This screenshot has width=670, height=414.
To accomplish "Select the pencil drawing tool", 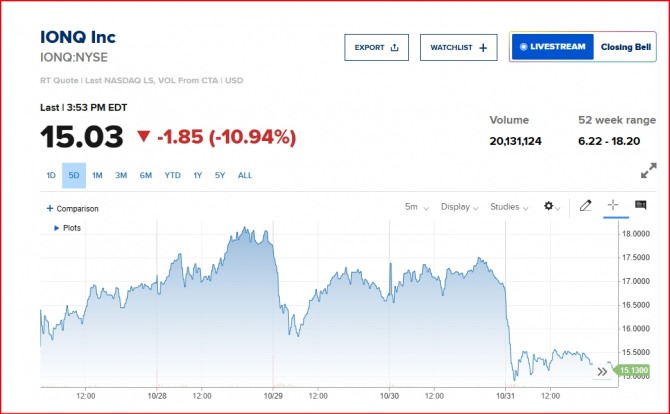I will [585, 206].
